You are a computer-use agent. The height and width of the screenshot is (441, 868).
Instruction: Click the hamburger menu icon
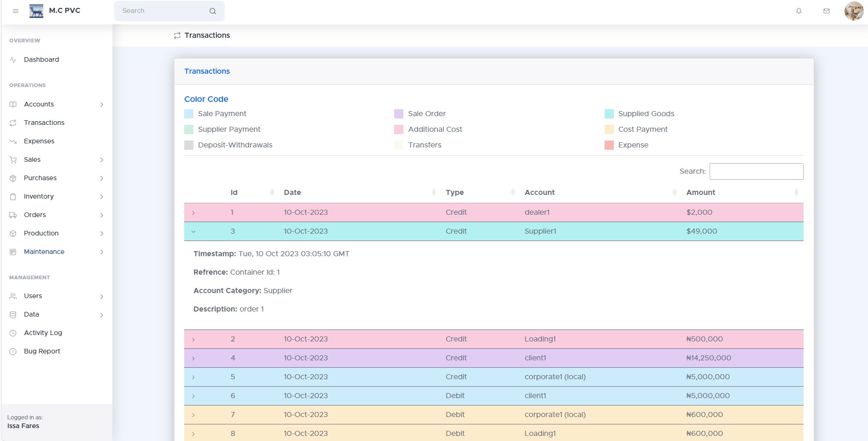16,11
